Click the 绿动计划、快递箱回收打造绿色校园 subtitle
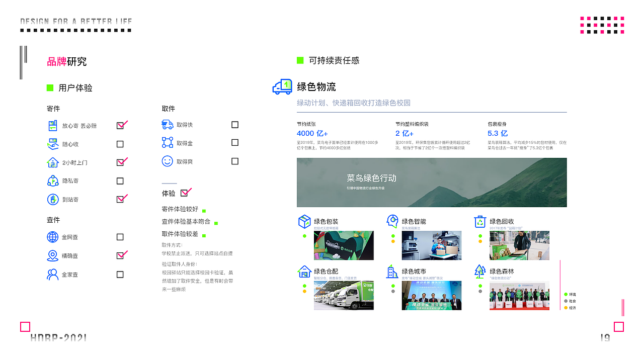644x362 pixels. 354,103
